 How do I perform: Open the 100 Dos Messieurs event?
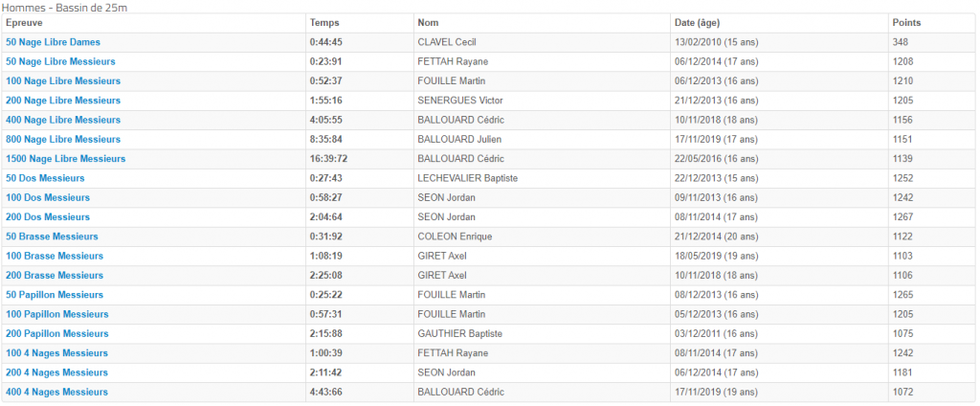(48, 197)
